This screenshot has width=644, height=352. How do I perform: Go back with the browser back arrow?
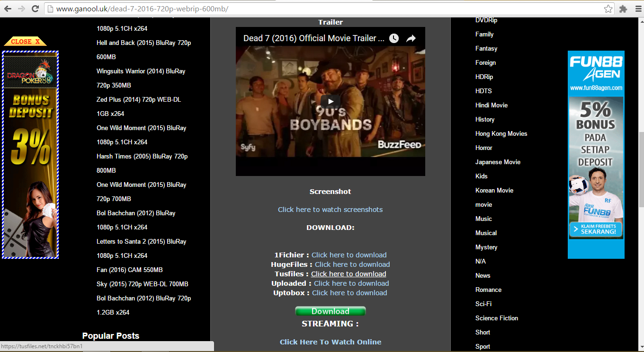pos(8,9)
